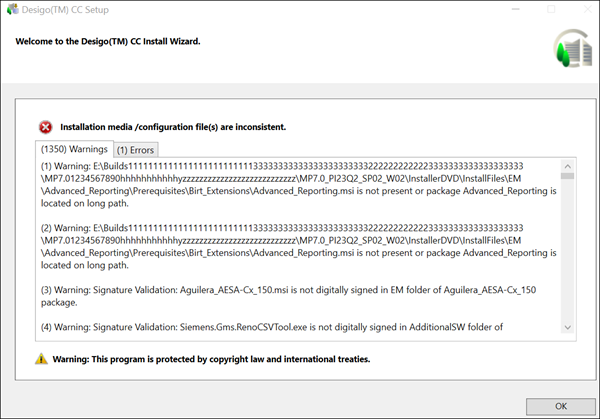Close the Desigo CC Setup window
Screen dimensions: 600x419
(589, 8)
